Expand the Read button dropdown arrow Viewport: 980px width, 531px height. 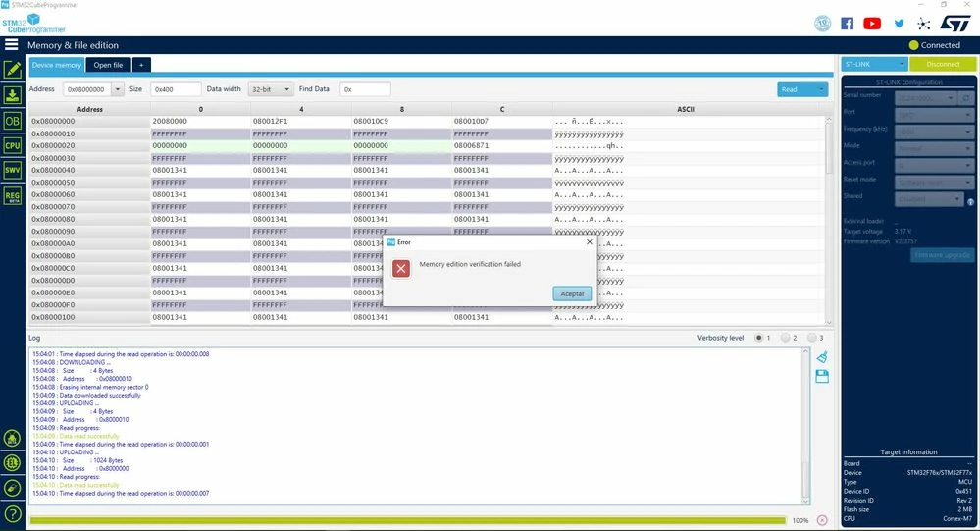pyautogui.click(x=821, y=89)
